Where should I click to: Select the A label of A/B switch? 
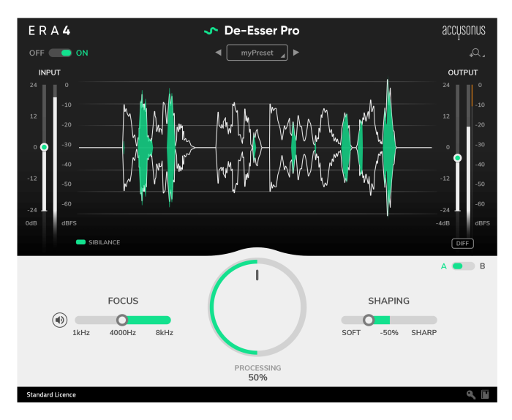(443, 266)
